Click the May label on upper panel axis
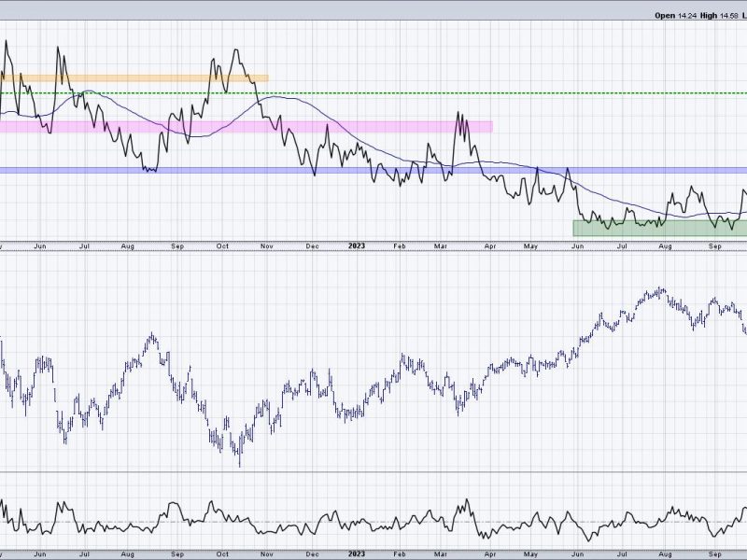 pyautogui.click(x=530, y=246)
